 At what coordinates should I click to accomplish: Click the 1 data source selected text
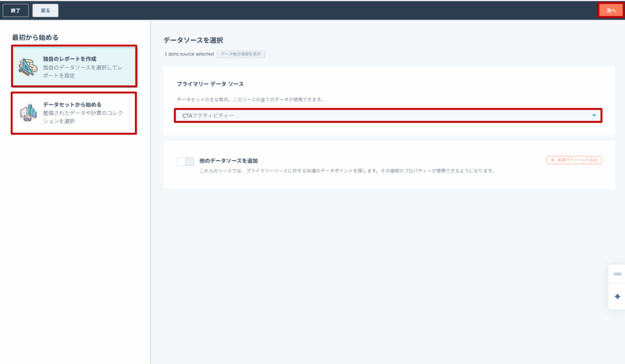(189, 54)
